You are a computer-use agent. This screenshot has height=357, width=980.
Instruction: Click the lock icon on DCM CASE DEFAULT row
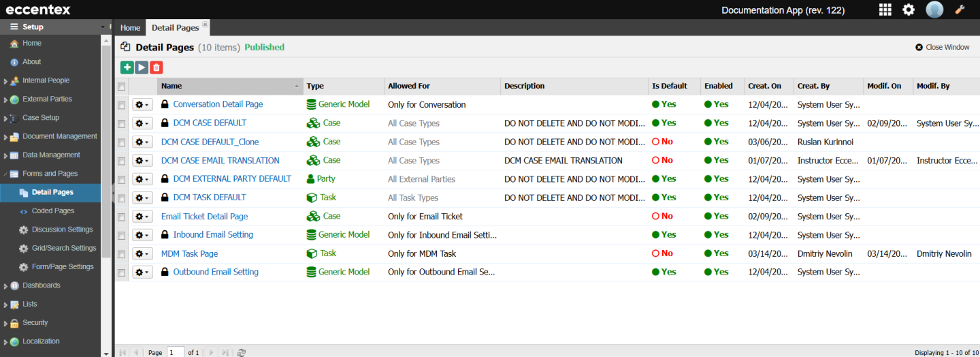click(165, 123)
